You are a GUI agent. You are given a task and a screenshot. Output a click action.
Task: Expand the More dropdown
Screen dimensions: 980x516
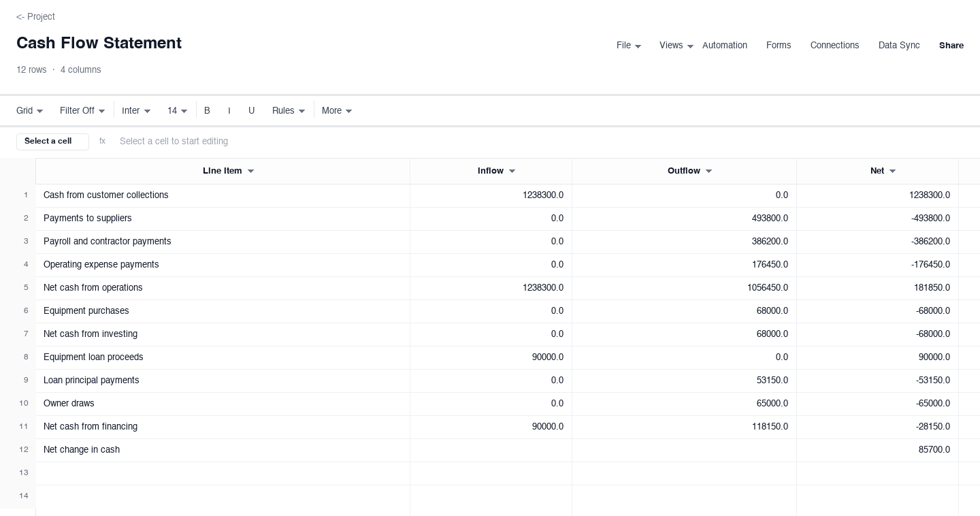[x=337, y=110]
